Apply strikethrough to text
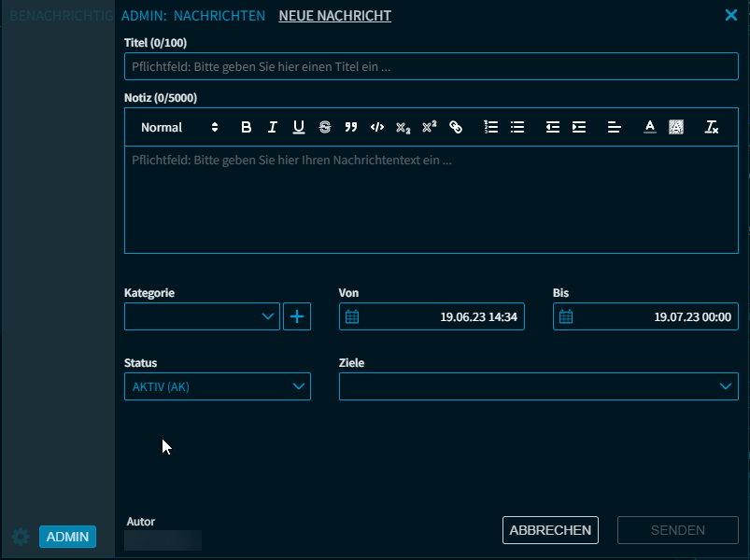750x560 pixels. coord(325,128)
